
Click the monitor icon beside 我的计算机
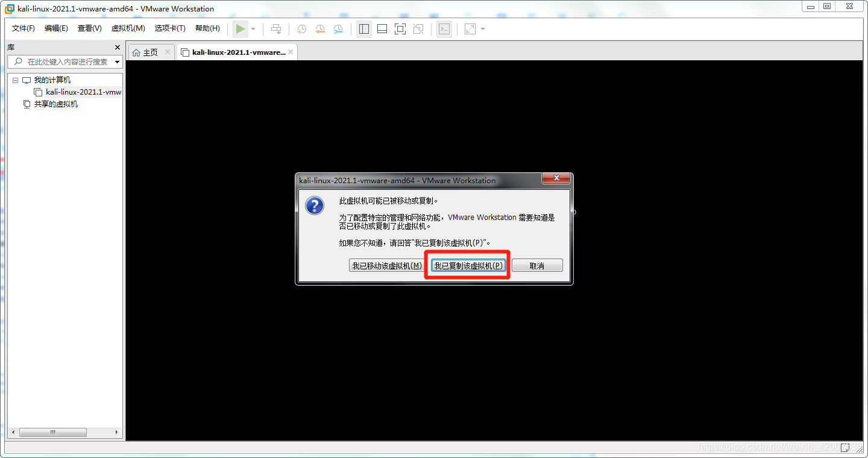click(x=26, y=80)
